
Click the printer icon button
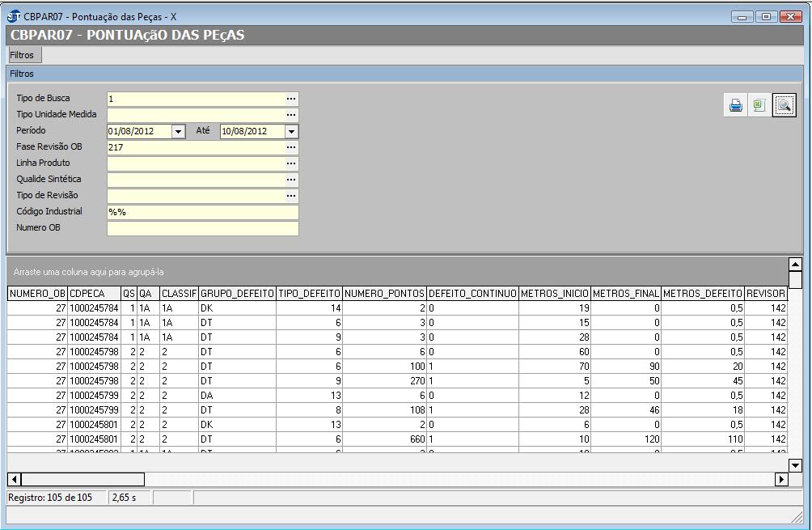tap(735, 106)
